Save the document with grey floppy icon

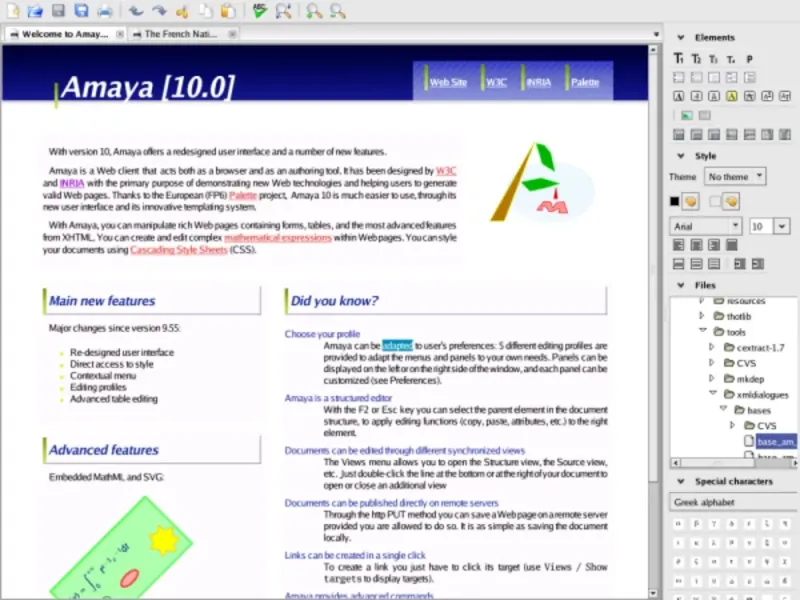point(59,10)
